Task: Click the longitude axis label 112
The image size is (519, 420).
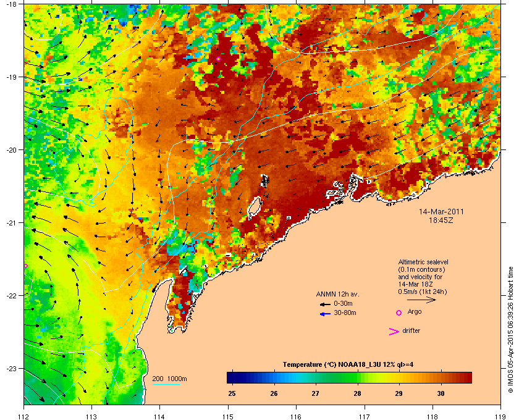Action: [x=24, y=416]
